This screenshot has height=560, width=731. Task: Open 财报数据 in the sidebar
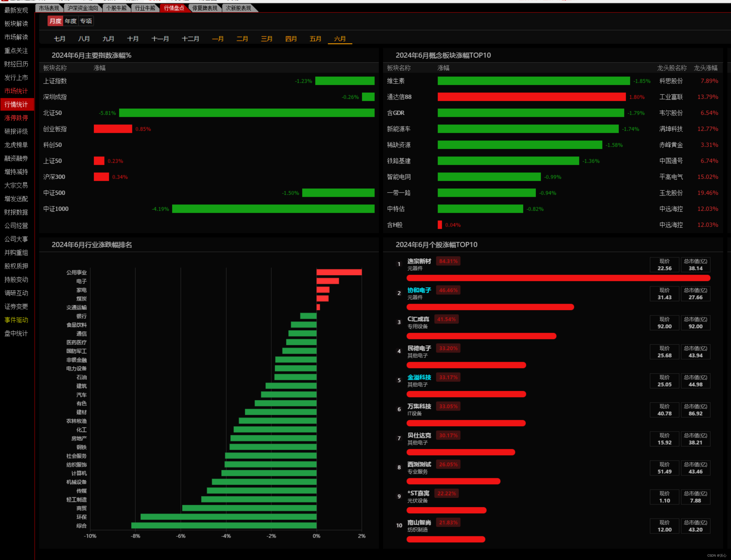(x=16, y=212)
